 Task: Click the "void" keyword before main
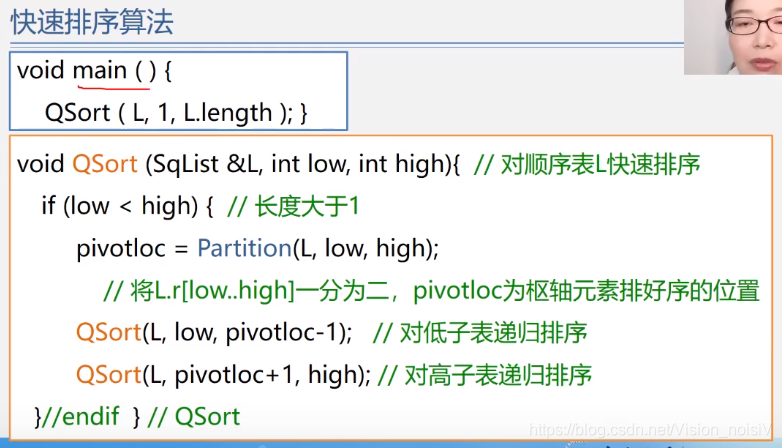click(x=41, y=70)
